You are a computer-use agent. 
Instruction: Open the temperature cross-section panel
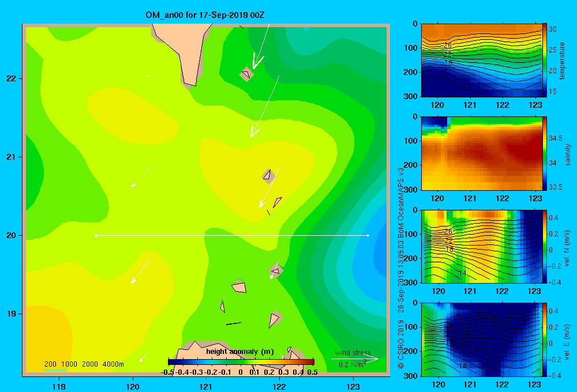[x=482, y=61]
